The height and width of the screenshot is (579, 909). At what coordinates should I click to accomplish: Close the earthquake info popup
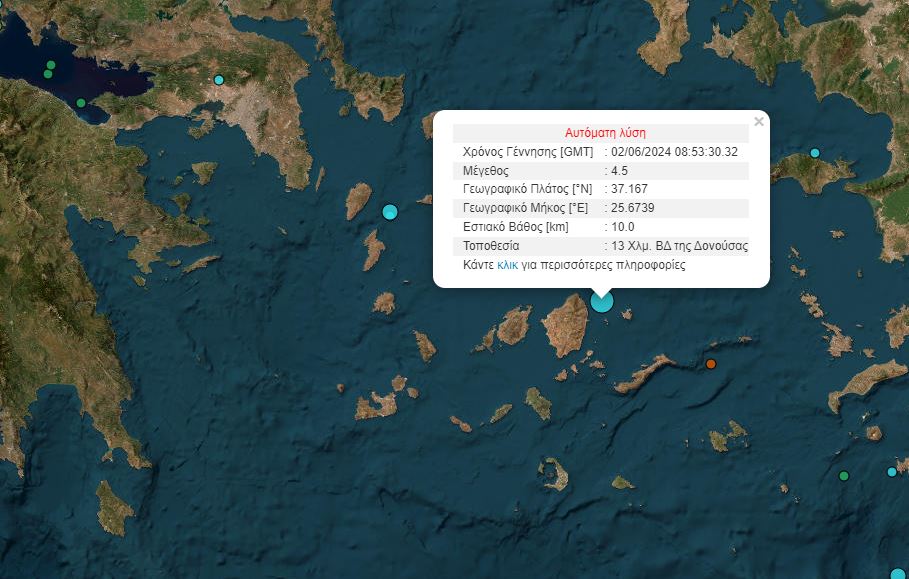click(758, 122)
